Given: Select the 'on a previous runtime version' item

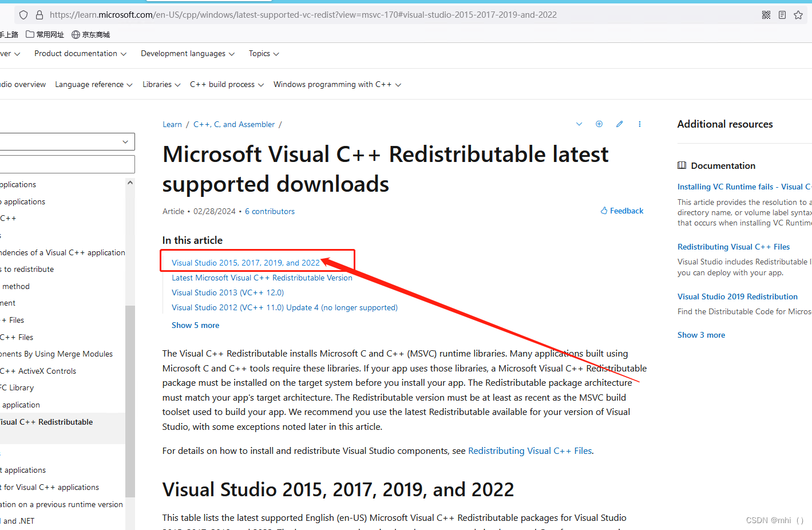Looking at the screenshot, I should [x=61, y=504].
